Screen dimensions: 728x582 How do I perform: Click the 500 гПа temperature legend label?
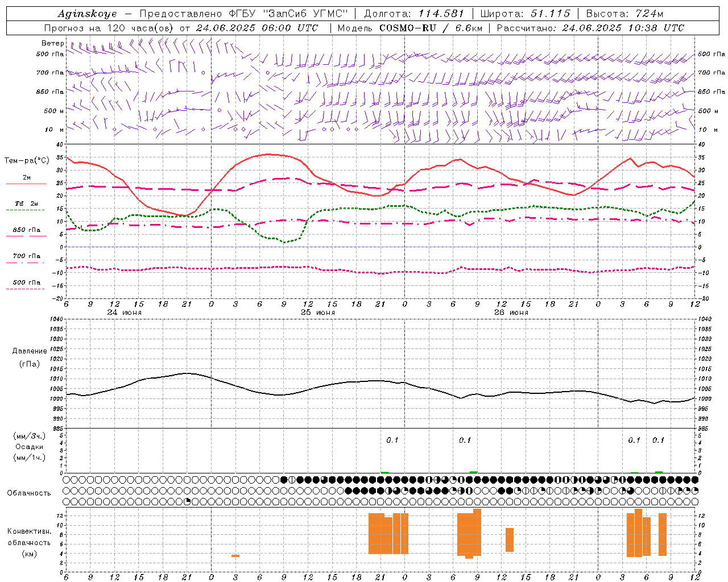point(27,282)
